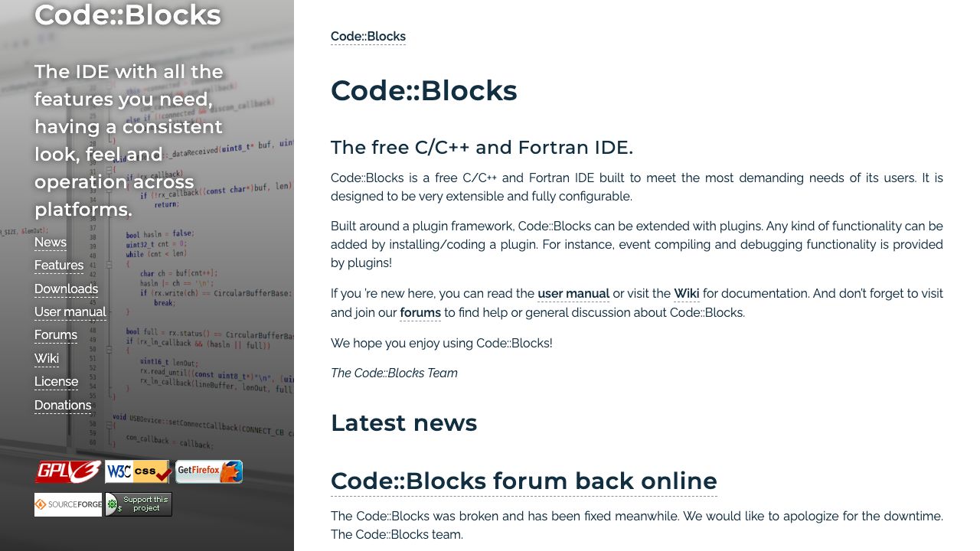Click The free C/C++ and Fortran IDE heading
The width and height of the screenshot is (980, 551).
(482, 147)
